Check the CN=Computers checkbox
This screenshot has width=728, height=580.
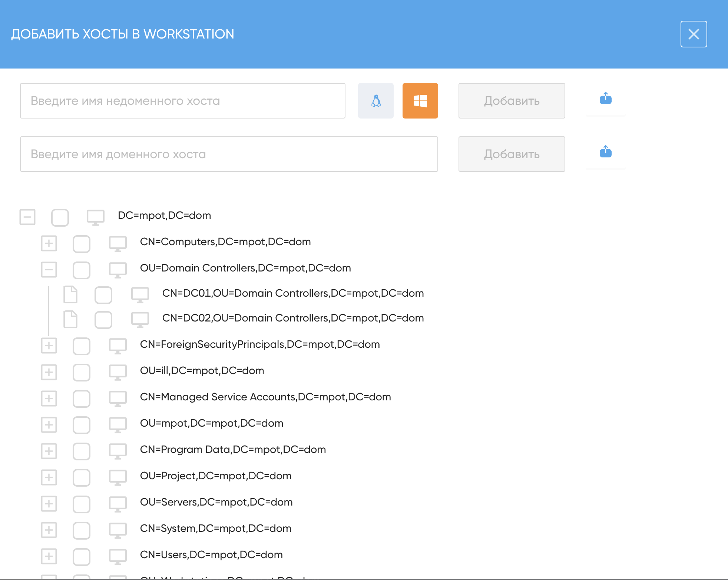82,244
